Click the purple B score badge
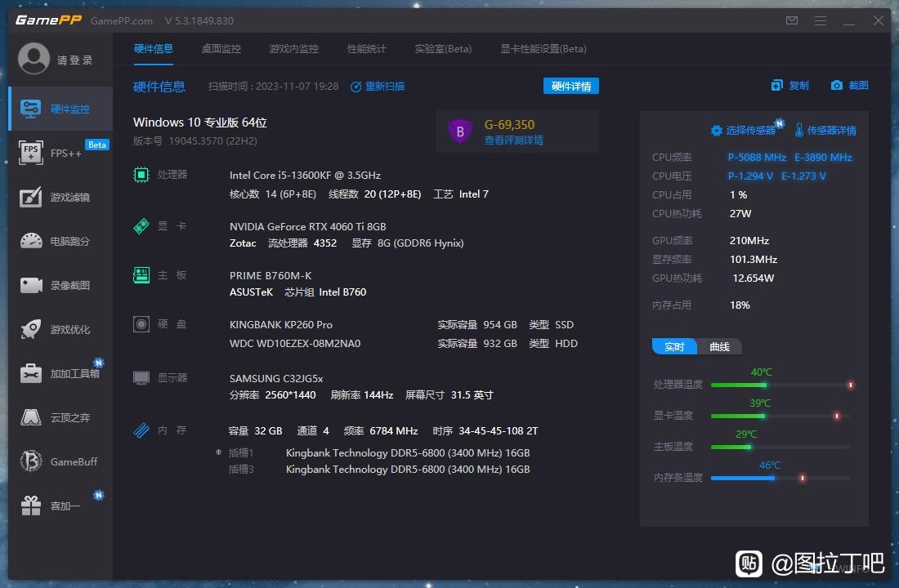Image resolution: width=899 pixels, height=588 pixels. pos(460,131)
